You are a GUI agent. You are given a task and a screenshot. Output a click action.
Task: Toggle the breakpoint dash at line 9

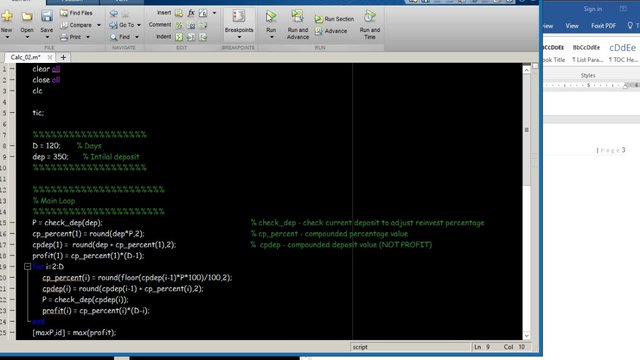point(12,157)
